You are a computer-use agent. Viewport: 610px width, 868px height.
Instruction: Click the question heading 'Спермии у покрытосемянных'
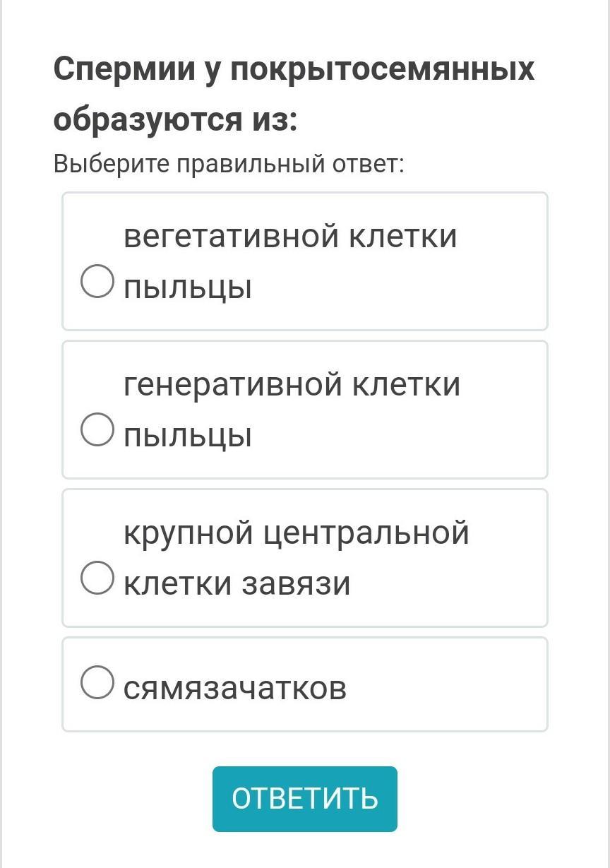click(x=294, y=69)
